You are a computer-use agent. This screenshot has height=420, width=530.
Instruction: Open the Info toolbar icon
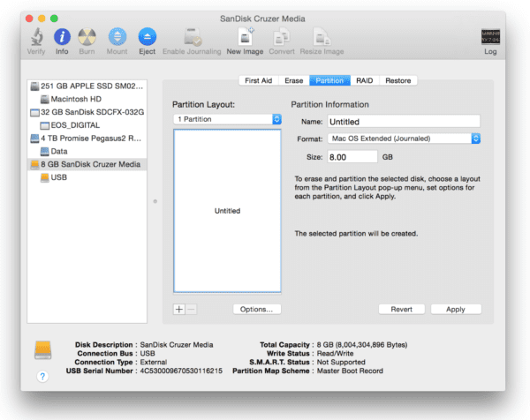click(x=62, y=37)
